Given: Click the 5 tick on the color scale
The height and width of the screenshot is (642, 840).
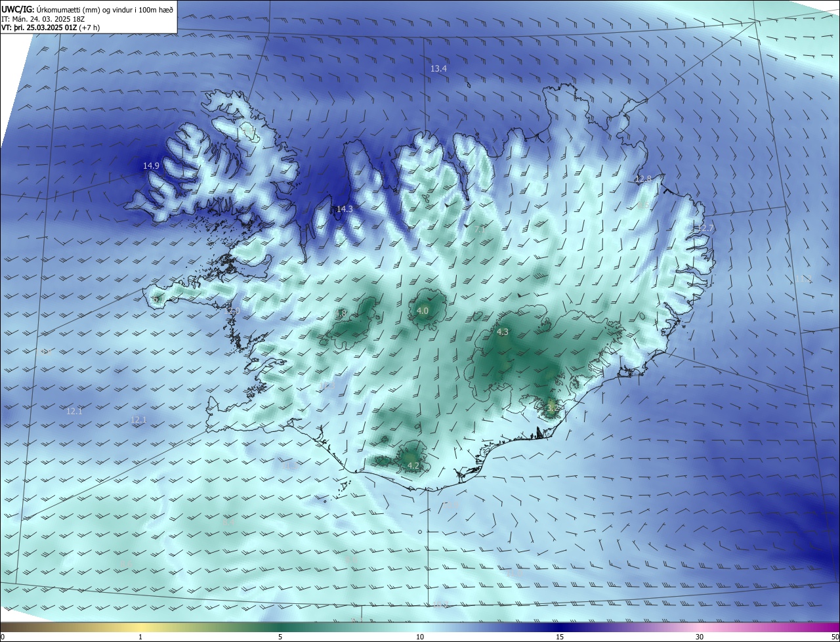Looking at the screenshot, I should click(x=280, y=637).
